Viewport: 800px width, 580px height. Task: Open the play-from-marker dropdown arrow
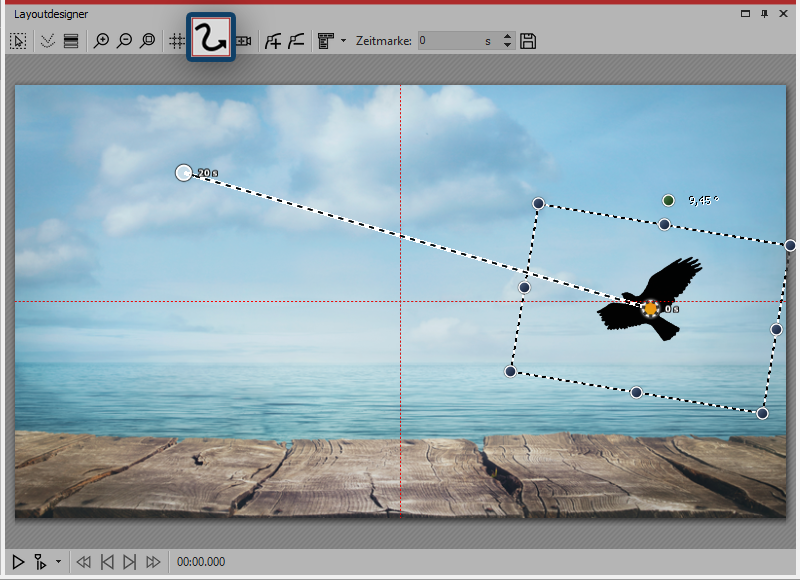(x=58, y=562)
